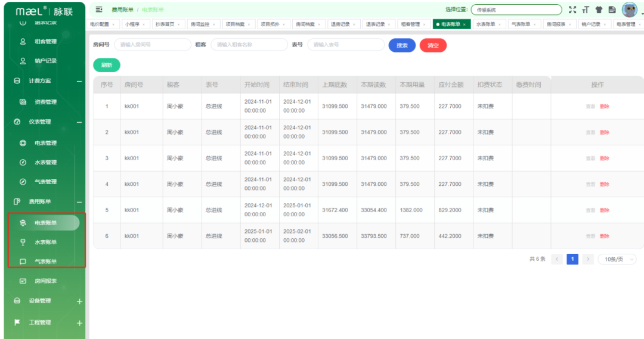
Task: Collapse the 费用账单 sidebar group
Action: coord(79,202)
